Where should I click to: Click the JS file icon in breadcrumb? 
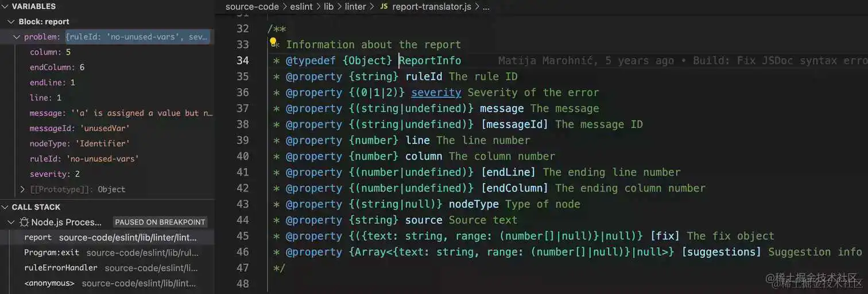pos(383,7)
